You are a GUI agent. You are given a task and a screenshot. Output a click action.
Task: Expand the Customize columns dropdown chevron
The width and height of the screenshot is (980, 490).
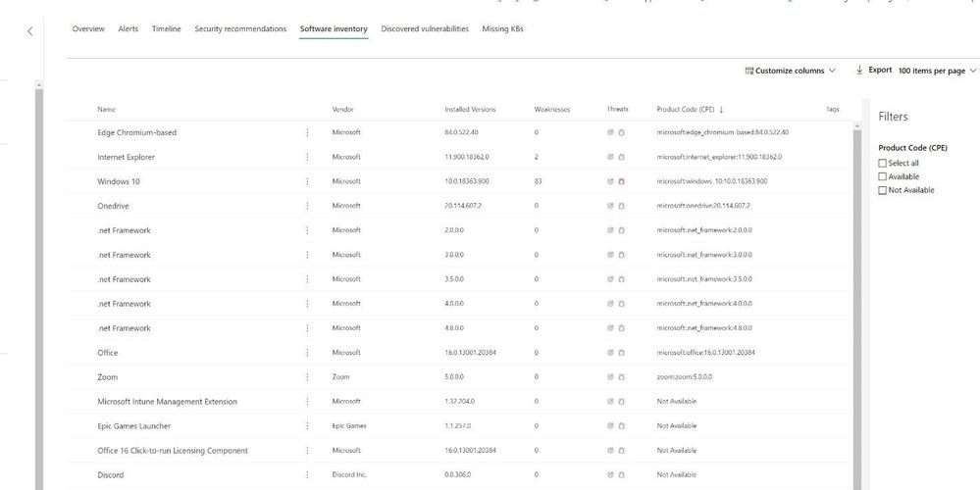[832, 71]
